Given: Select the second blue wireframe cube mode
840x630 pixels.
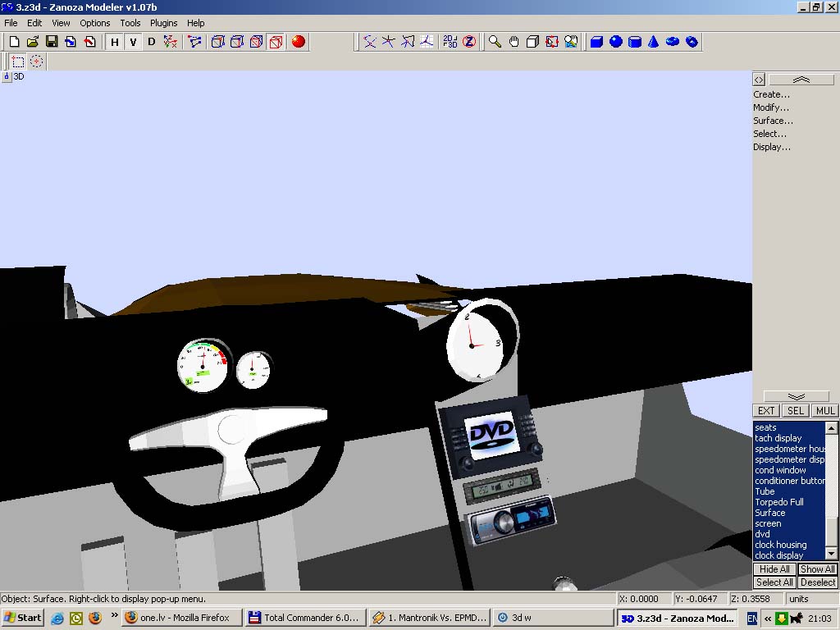Looking at the screenshot, I should pyautogui.click(x=237, y=42).
